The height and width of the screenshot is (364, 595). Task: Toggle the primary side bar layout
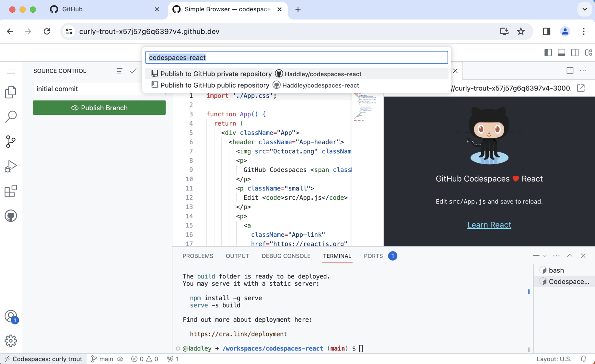click(x=548, y=53)
